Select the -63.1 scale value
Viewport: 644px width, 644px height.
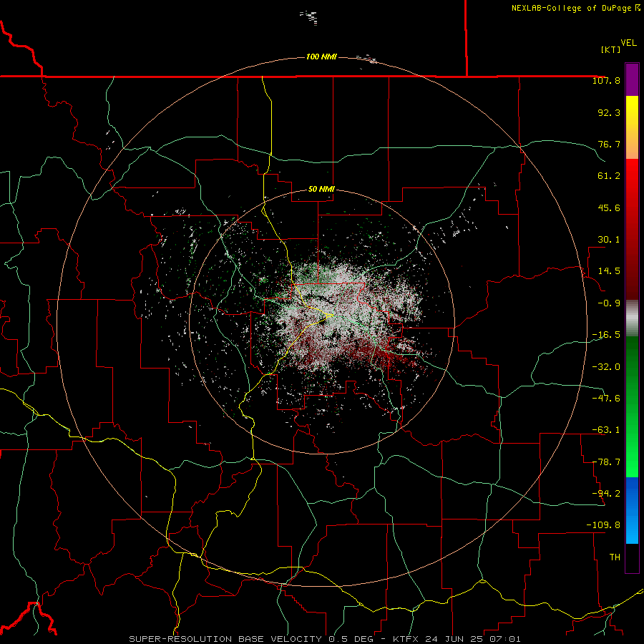[606, 430]
